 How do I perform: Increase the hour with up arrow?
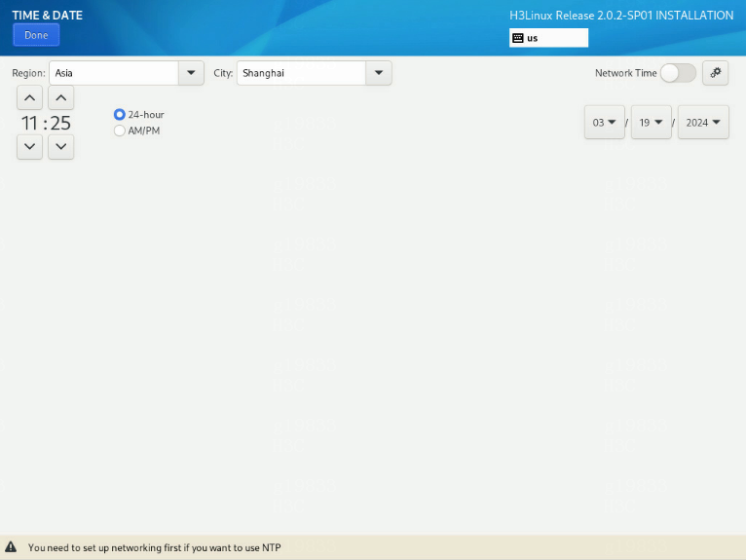tap(29, 98)
